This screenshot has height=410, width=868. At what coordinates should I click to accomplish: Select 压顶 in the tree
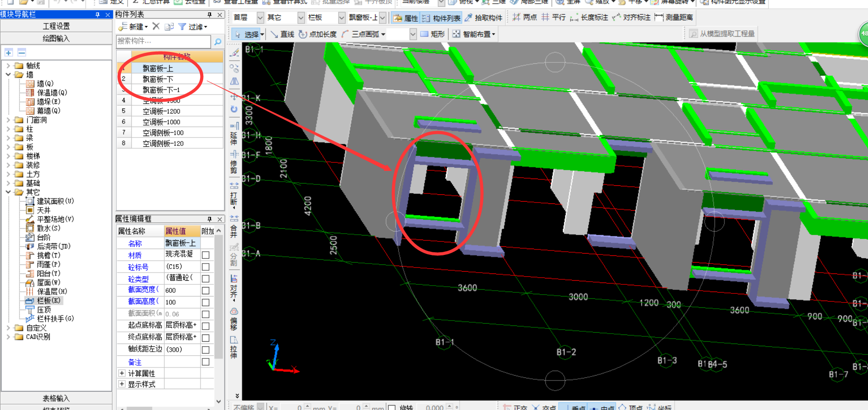44,310
